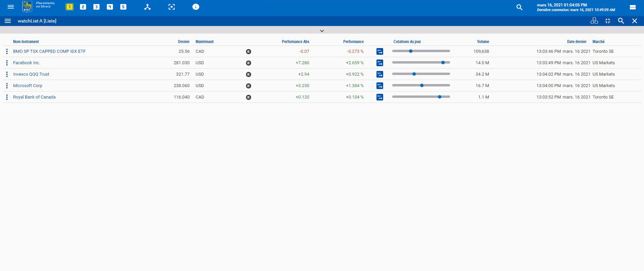Viewport: 644px width, 271px height.
Task: Click the trade arrows icon for Invesco QQQ
Action: (x=380, y=74)
